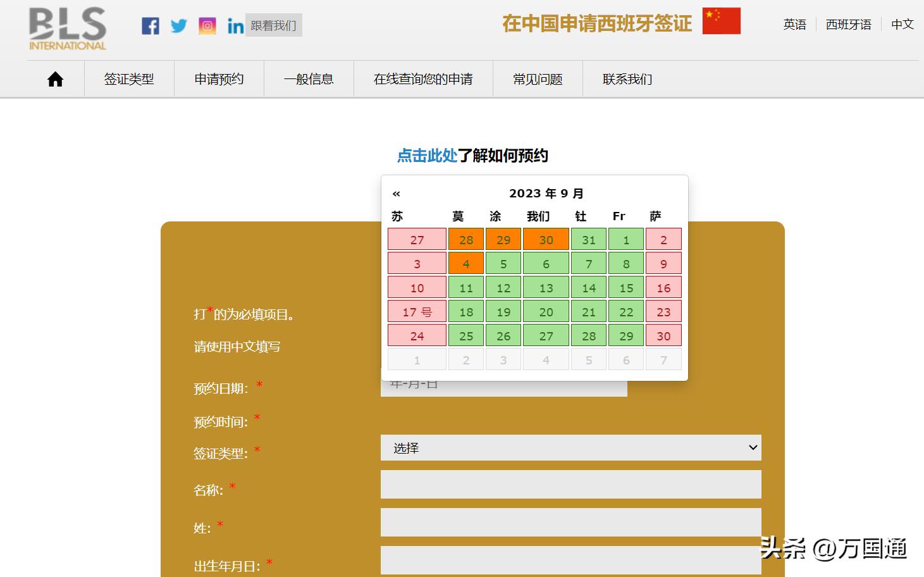This screenshot has width=924, height=577.
Task: Click the 点击此处 hyperlink
Action: [426, 156]
